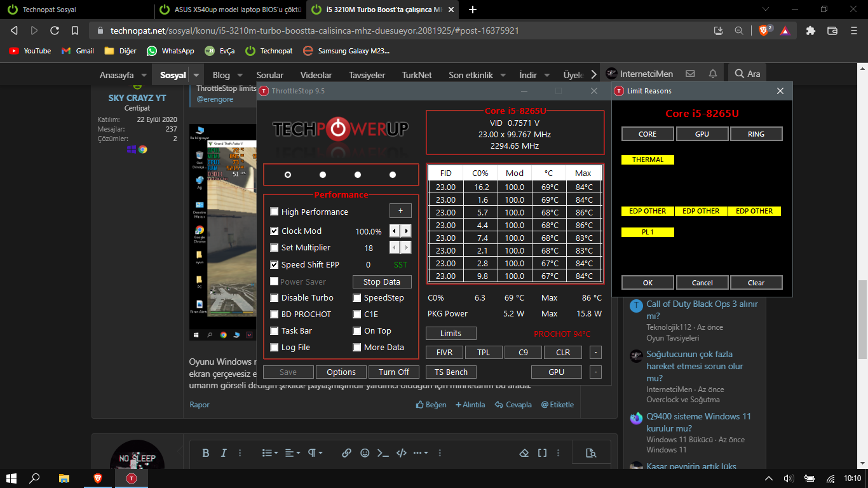Toggle the Disable Turbo checkbox
Screen dimensions: 868x488
(x=275, y=297)
